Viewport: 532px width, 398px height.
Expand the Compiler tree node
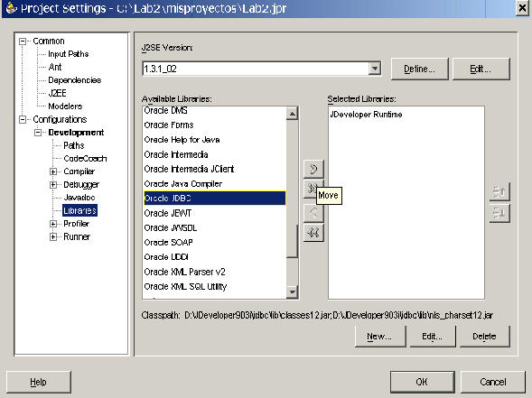(53, 171)
